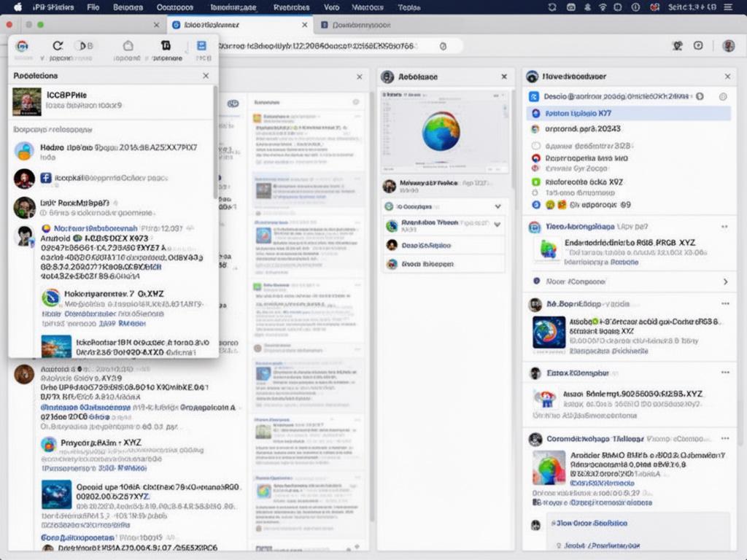747x560 pixels.
Task: Click the toggle switch in popup toolbar
Action: coord(85,46)
